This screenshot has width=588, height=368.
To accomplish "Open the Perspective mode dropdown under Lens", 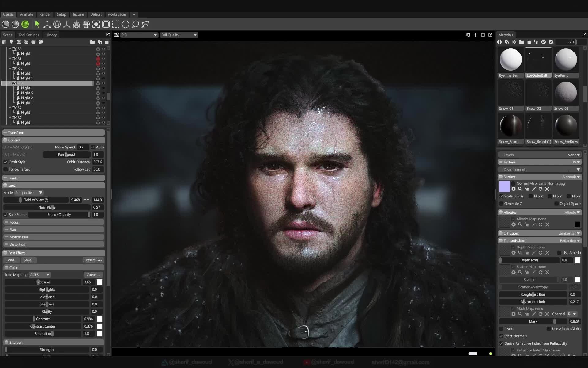I will tap(28, 192).
